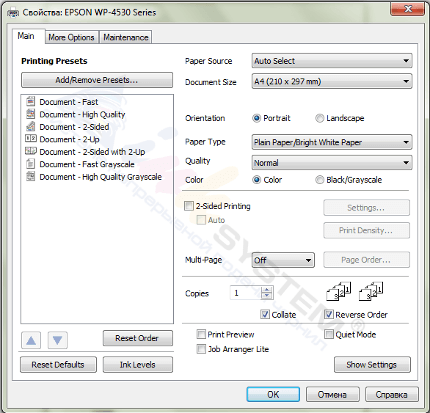This screenshot has height=413, width=430.
Task: Switch to the More Options tab
Action: [x=71, y=37]
